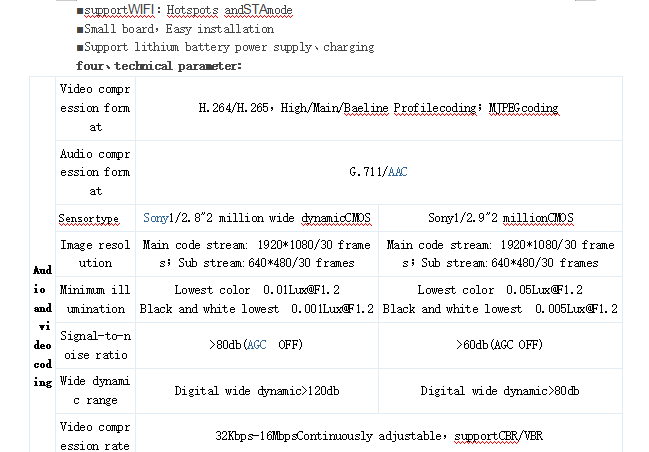Click the "Support lithium battery power supply" line
The width and height of the screenshot is (649, 452).
click(x=229, y=47)
